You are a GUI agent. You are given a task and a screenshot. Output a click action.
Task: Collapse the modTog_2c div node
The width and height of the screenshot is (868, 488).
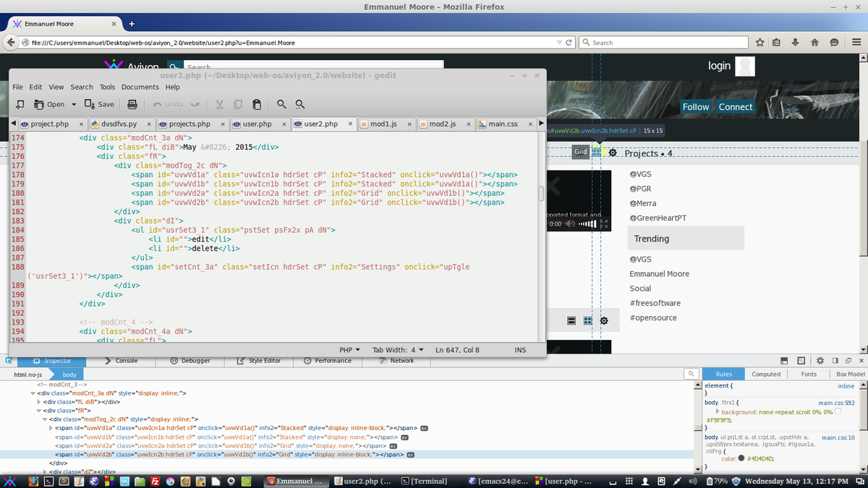(x=44, y=419)
